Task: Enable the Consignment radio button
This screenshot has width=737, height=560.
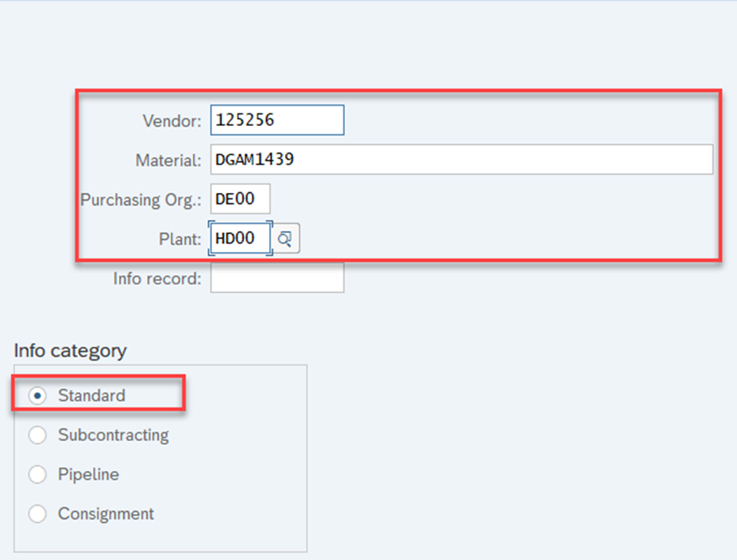Action: [37, 514]
